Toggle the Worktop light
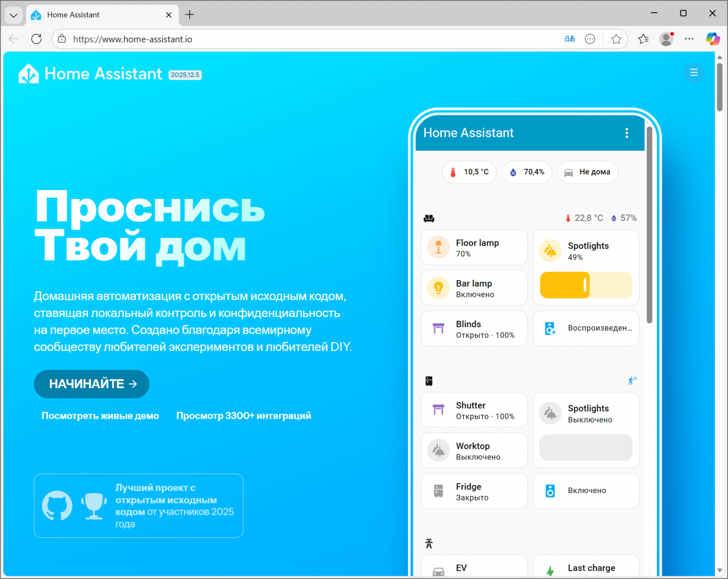Viewport: 728px width, 579px height. (438, 450)
